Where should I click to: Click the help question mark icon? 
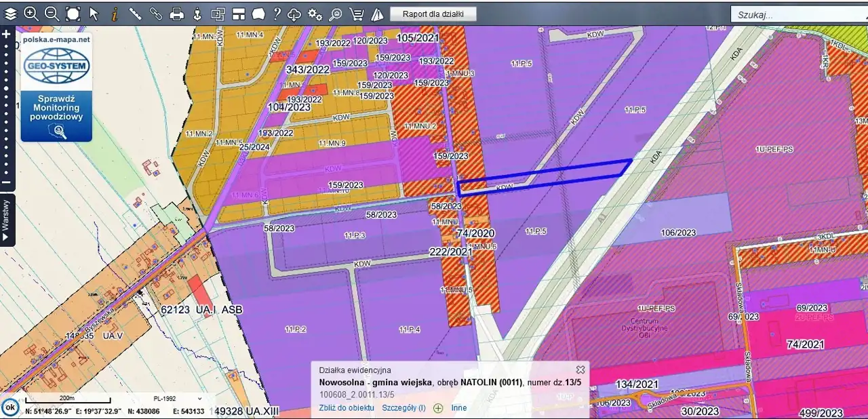pos(277,14)
